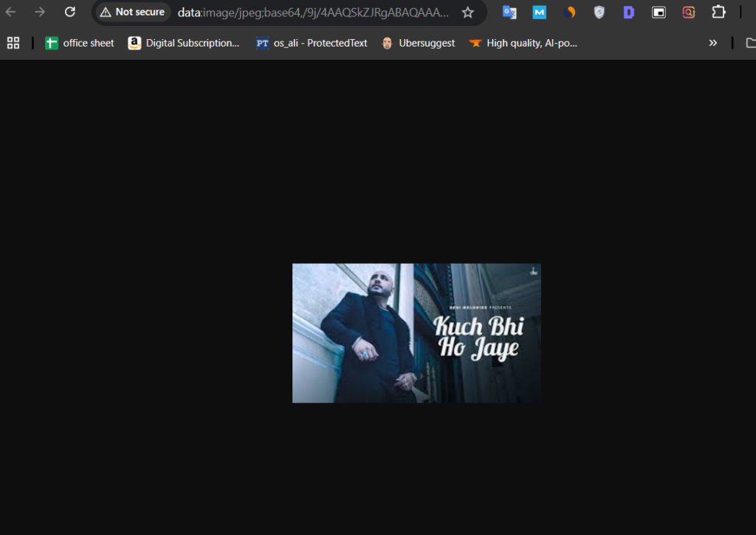Open the Digital Subscription bookmark
The image size is (756, 535).
point(184,43)
